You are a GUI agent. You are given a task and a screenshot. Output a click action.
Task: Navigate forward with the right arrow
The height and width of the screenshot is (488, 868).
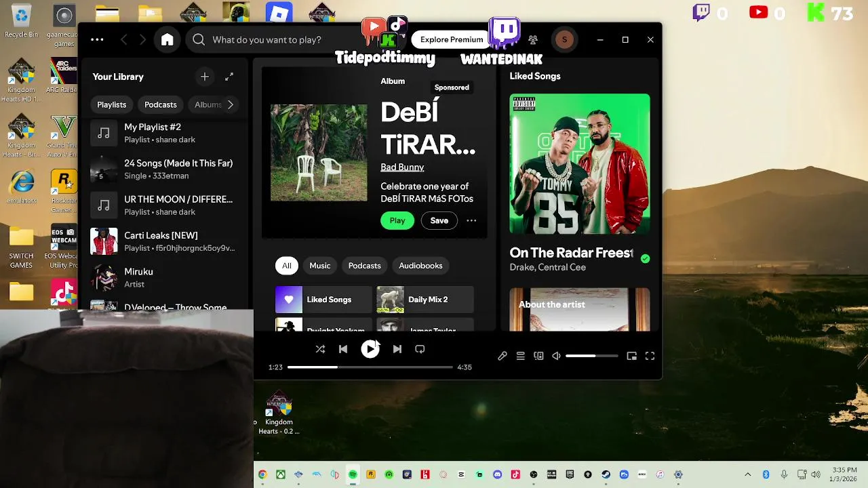point(142,40)
